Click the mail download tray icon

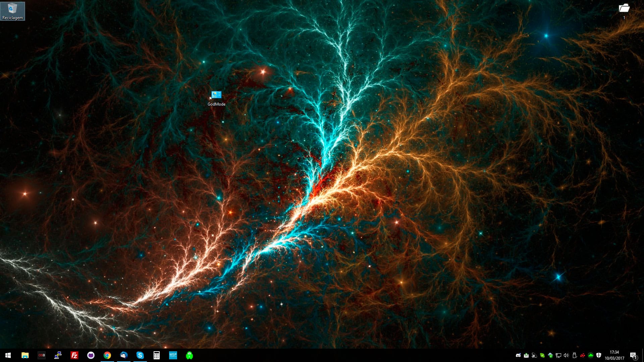point(526,355)
